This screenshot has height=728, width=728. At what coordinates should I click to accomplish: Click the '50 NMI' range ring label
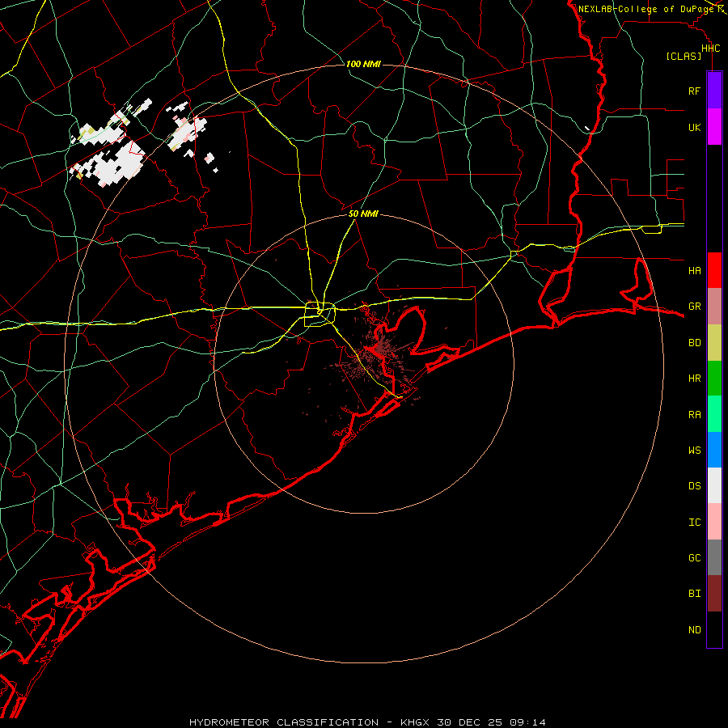coord(363,214)
